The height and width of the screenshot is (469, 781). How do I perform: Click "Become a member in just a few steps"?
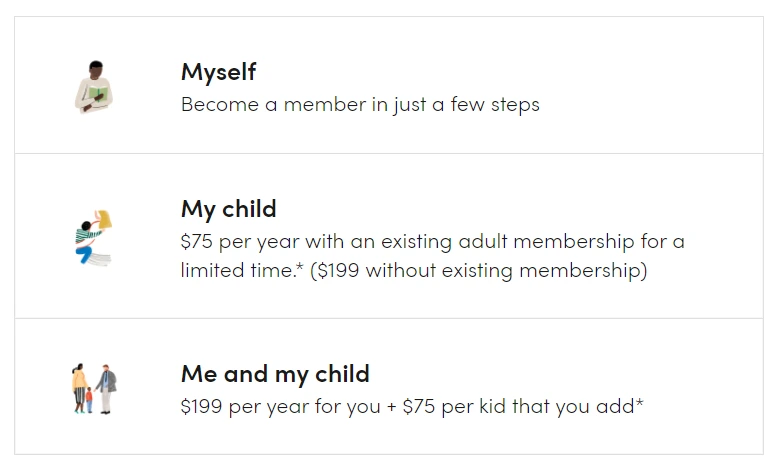click(x=361, y=105)
